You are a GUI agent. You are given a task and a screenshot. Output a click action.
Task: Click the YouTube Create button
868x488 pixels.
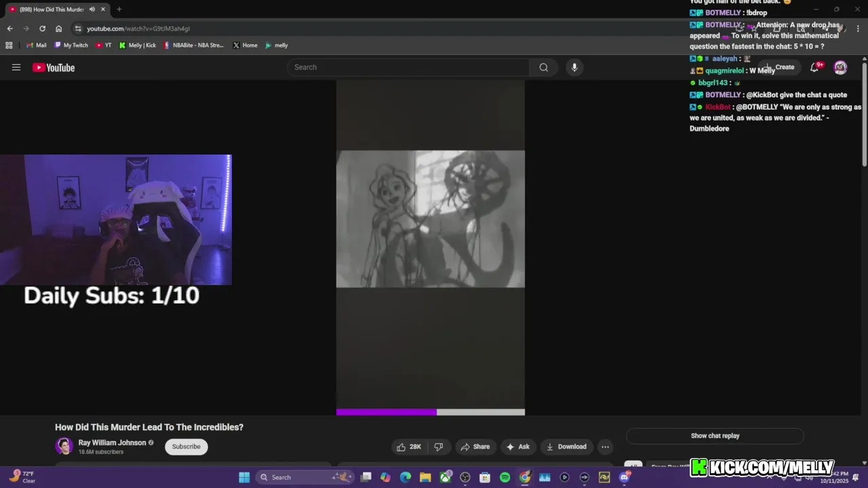(780, 67)
